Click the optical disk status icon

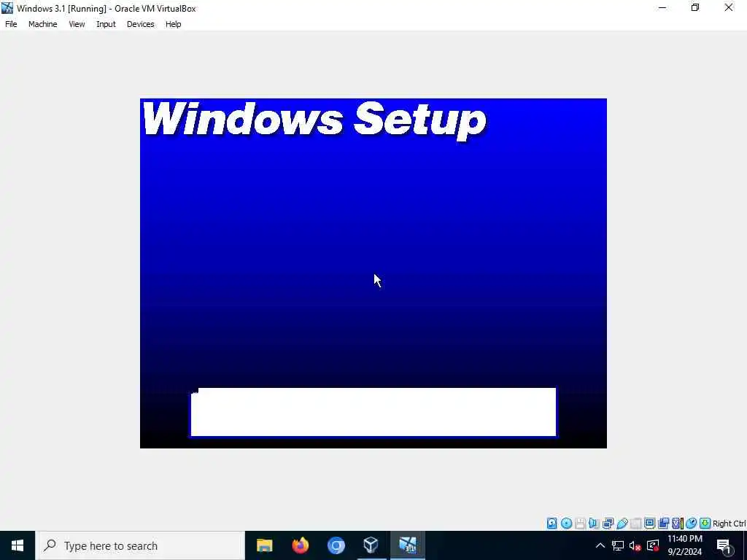point(566,524)
